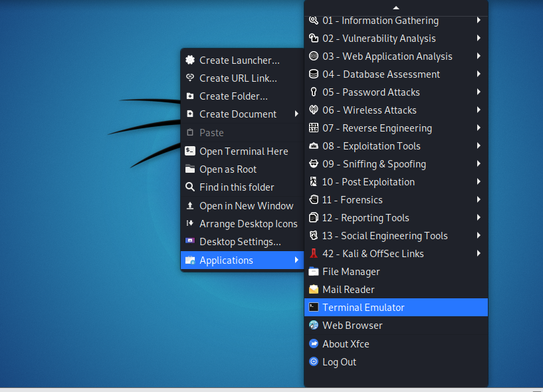Click the Create URL Link chain icon

pos(190,78)
